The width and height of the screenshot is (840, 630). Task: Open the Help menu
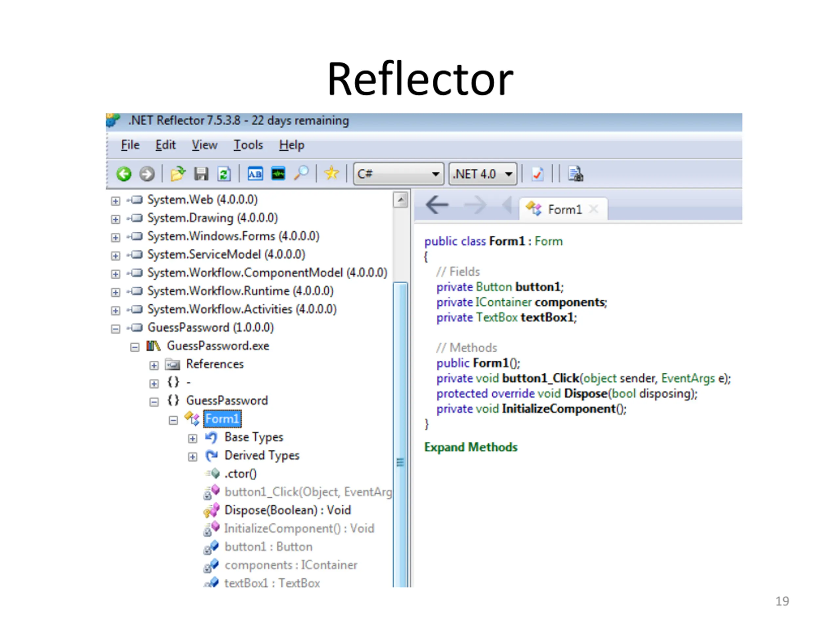pyautogui.click(x=292, y=145)
